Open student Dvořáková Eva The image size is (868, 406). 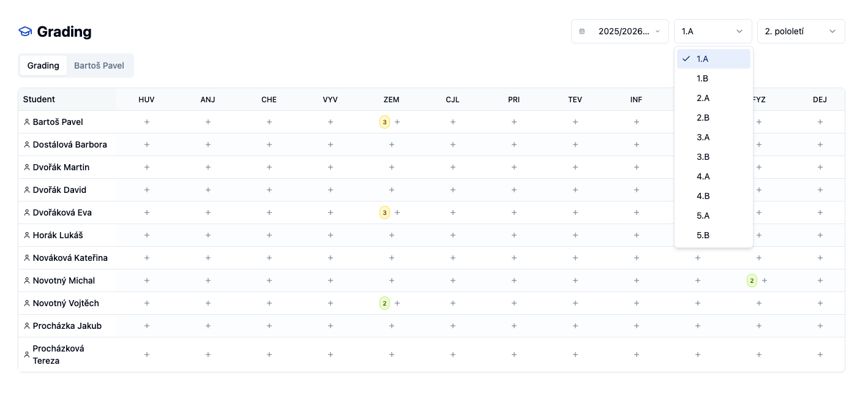click(x=62, y=212)
